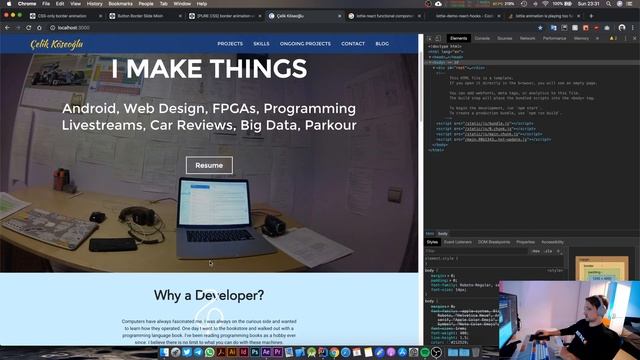Open the Performance tab in DevTools

554,38
